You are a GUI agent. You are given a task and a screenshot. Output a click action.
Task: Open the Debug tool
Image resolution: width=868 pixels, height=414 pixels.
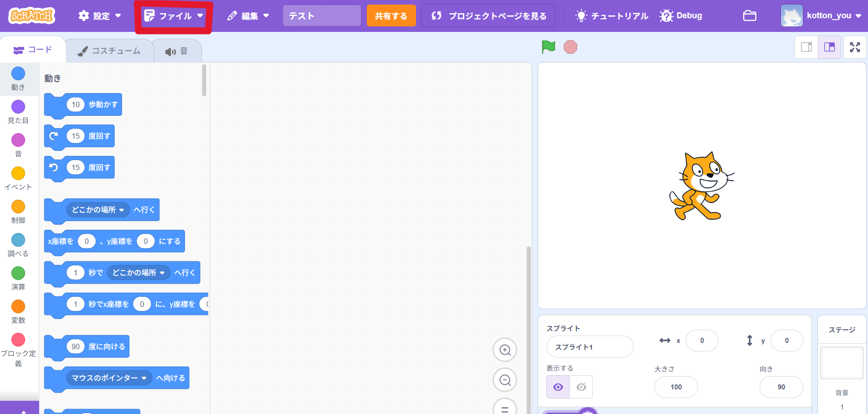tap(681, 16)
